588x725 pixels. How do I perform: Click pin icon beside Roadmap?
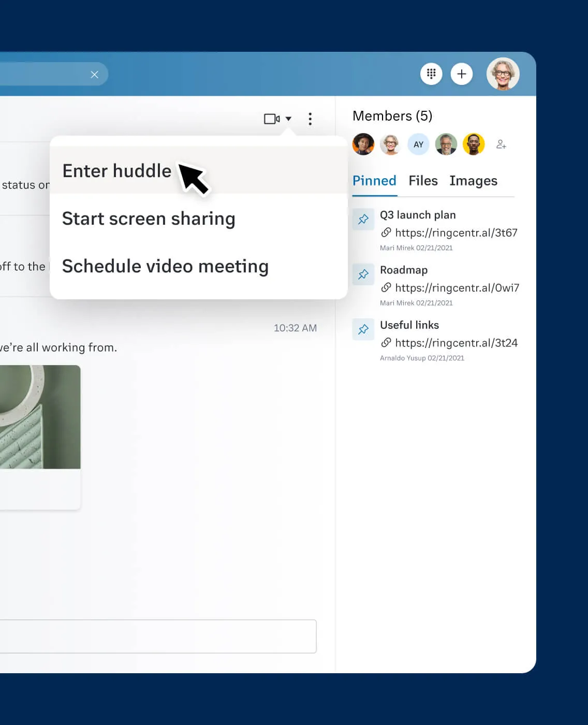[363, 274]
